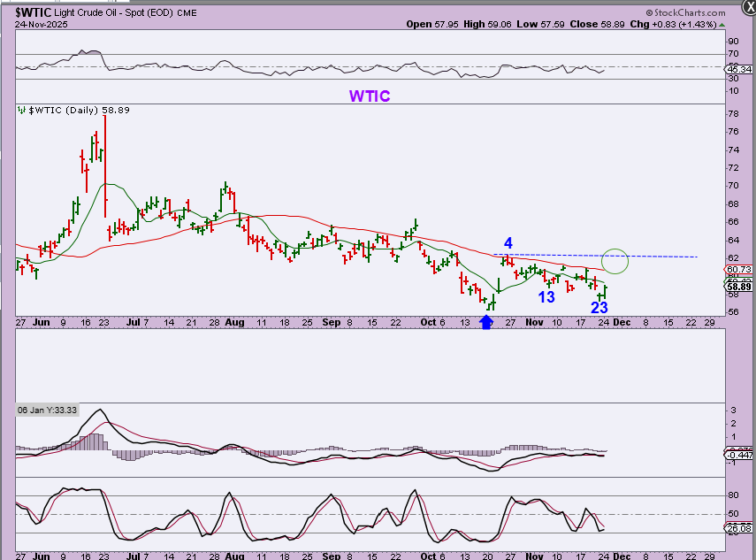Click the 64 level on the price axis
756x560 pixels.
(733, 241)
